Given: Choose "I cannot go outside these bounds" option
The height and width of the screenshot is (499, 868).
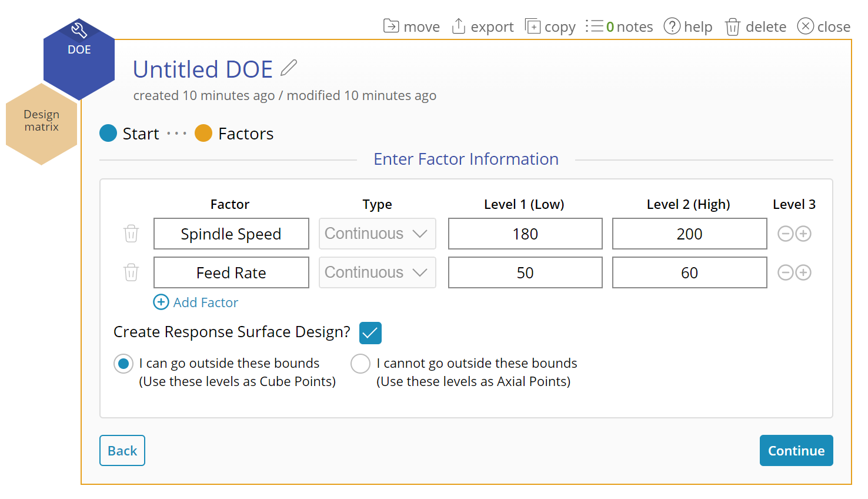Looking at the screenshot, I should pos(360,364).
